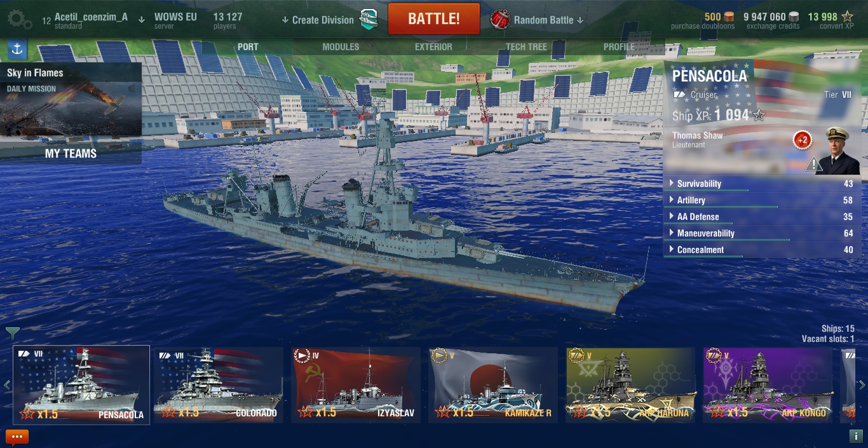Select the Colorado ship in carousel
868x448 pixels.
(219, 384)
